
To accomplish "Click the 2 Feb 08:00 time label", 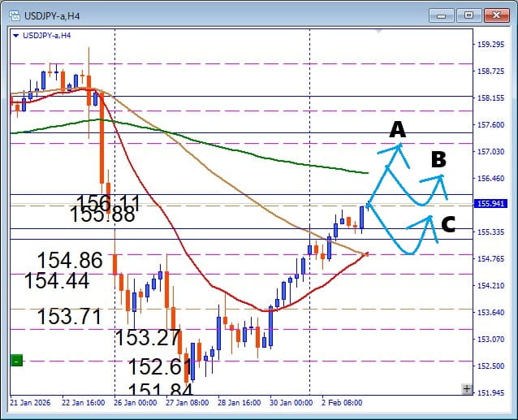I will (343, 402).
